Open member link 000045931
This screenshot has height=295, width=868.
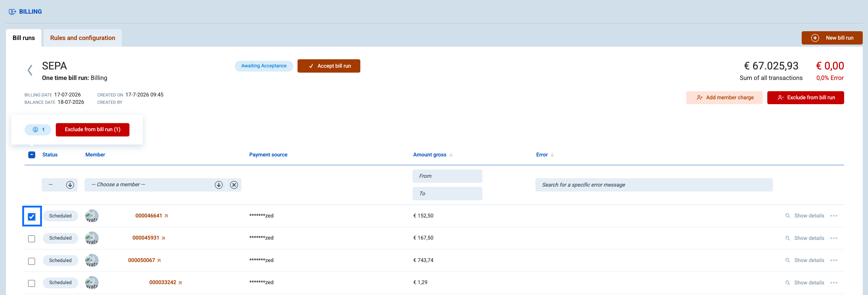pos(146,238)
